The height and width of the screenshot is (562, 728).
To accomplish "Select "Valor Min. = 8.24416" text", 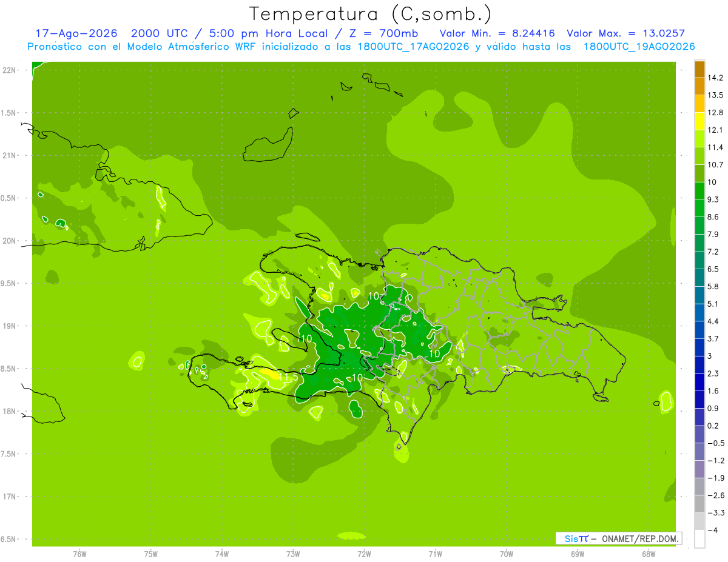I will [x=497, y=33].
